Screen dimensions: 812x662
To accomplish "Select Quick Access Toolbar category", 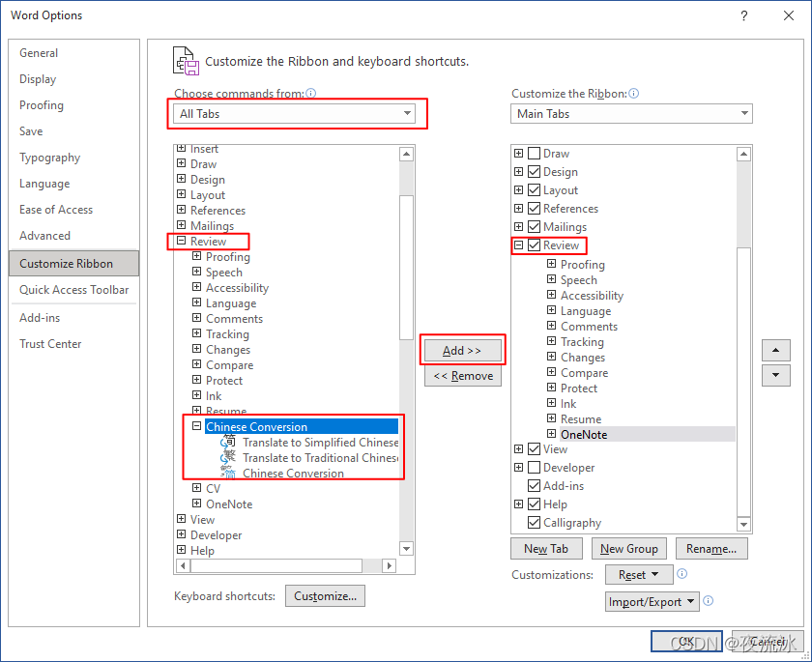I will pyautogui.click(x=74, y=290).
